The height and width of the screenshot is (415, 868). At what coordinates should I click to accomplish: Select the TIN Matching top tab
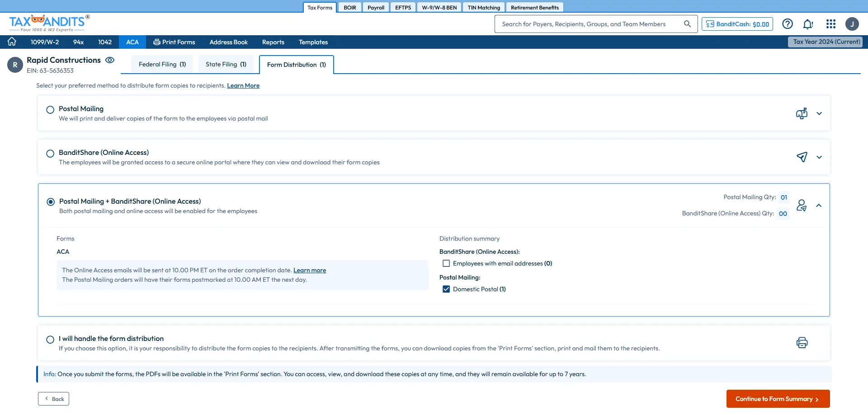click(x=484, y=8)
